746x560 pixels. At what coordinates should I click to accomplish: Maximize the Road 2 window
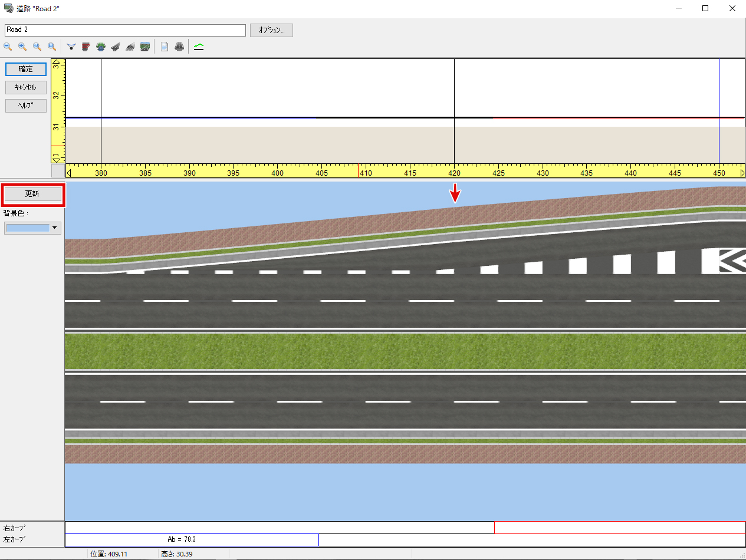tap(705, 9)
